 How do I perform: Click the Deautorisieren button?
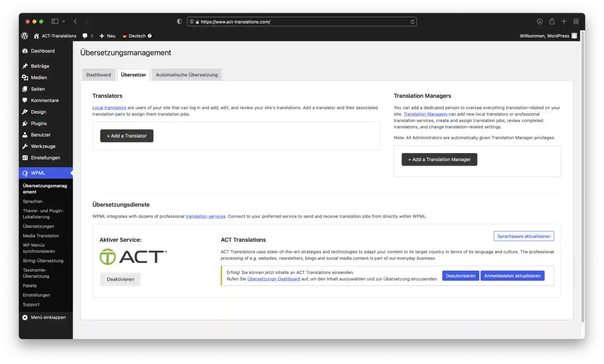pos(460,276)
